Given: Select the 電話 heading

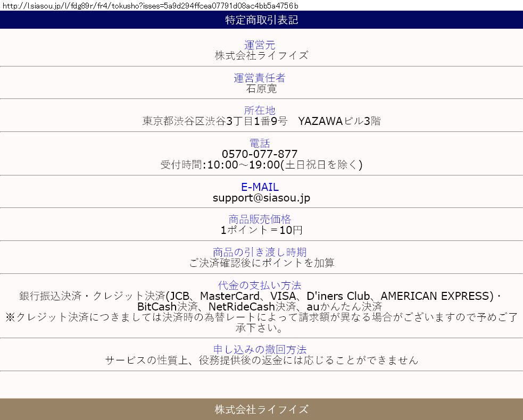Looking at the screenshot, I should pyautogui.click(x=260, y=144).
